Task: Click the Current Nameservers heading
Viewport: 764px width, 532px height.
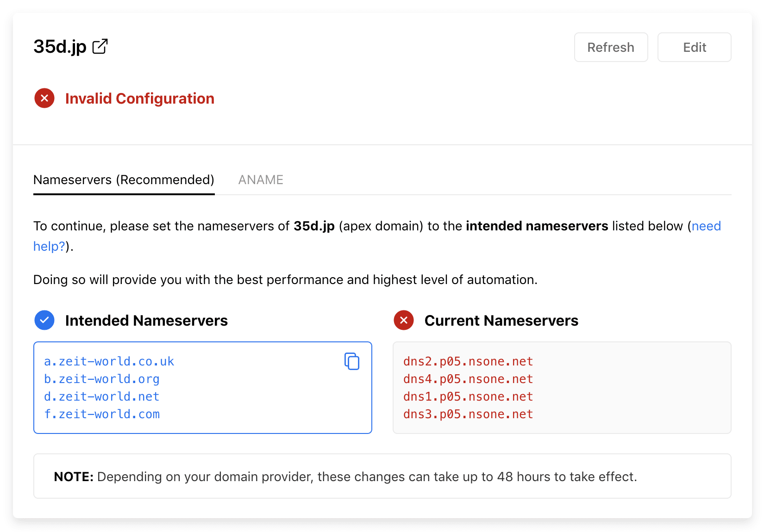Action: 501,321
